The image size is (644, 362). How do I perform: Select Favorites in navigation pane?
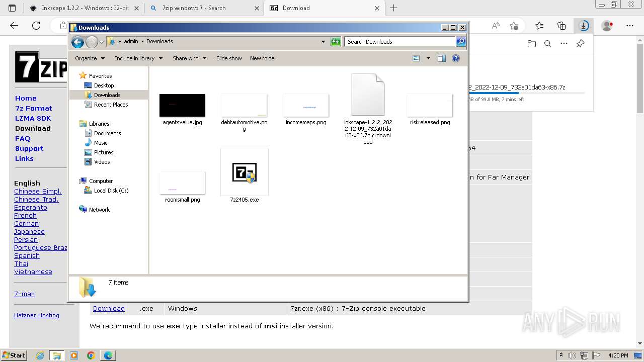tap(100, 76)
